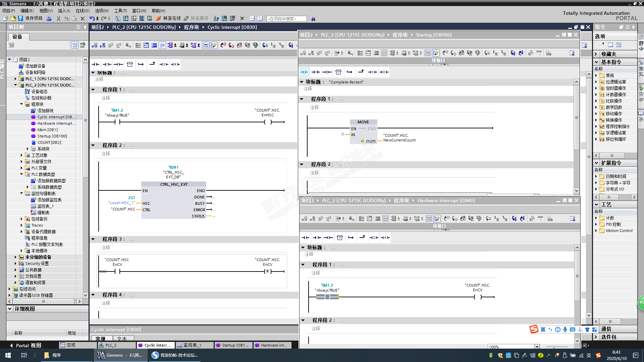This screenshot has width=644, height=362.
Task: Toggle favorites display in OB30 toolbar
Action: pyautogui.click(x=214, y=45)
